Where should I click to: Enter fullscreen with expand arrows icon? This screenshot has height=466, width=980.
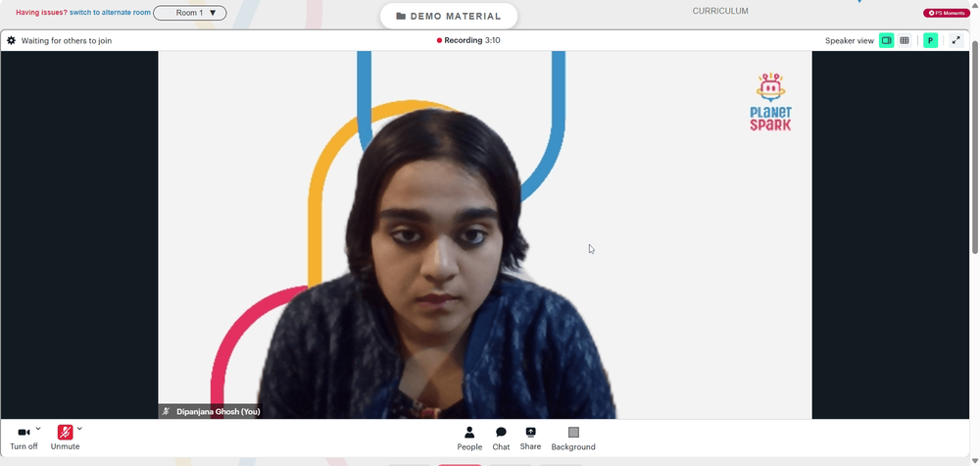click(x=955, y=40)
